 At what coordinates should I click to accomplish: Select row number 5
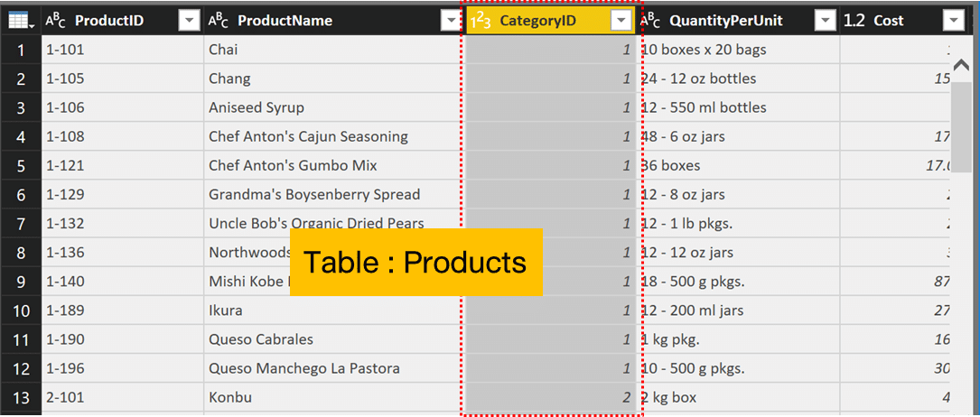21,166
